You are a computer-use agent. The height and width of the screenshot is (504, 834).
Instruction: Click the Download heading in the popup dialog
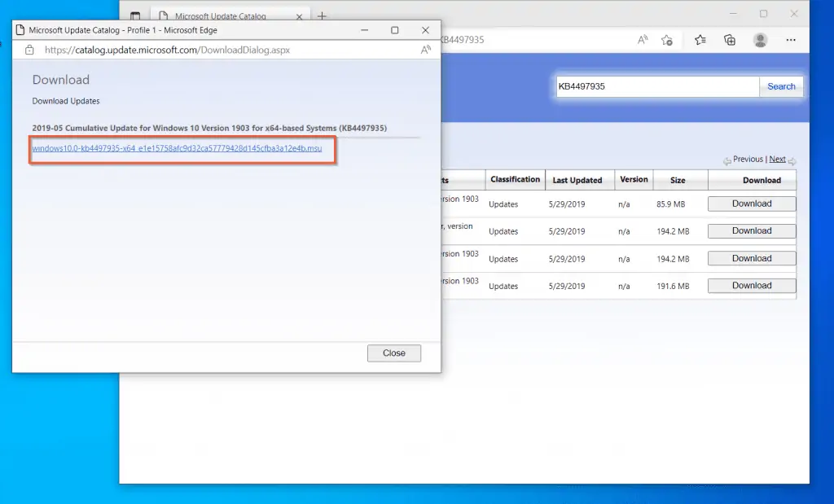[60, 80]
